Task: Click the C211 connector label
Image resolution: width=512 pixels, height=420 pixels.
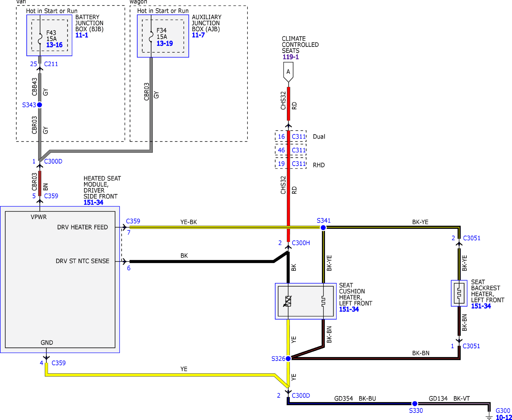Action: pyautogui.click(x=51, y=64)
